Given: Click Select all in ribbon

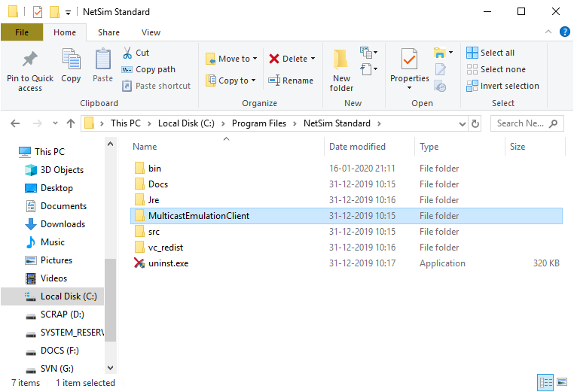Looking at the screenshot, I should pyautogui.click(x=490, y=53).
